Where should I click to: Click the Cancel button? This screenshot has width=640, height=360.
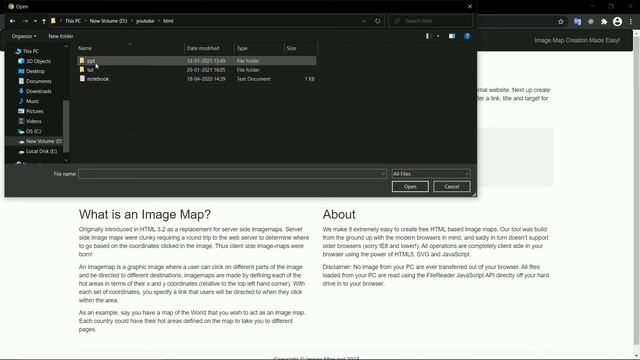click(x=452, y=187)
